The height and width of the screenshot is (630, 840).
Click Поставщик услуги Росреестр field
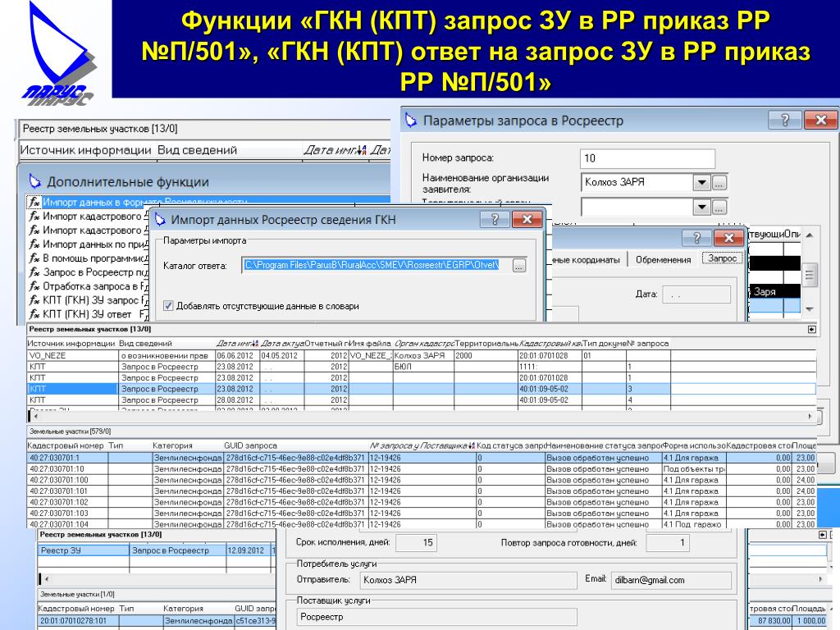click(x=436, y=617)
